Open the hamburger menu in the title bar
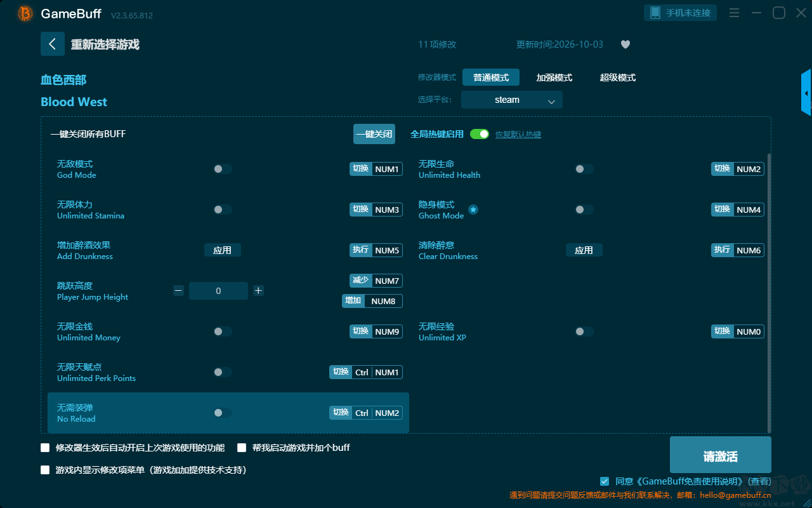Screen dimensions: 812x508 tap(734, 13)
